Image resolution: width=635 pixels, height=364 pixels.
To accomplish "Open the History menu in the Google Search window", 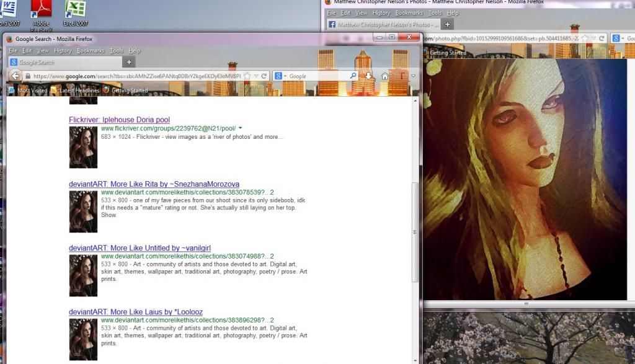I will [x=63, y=51].
